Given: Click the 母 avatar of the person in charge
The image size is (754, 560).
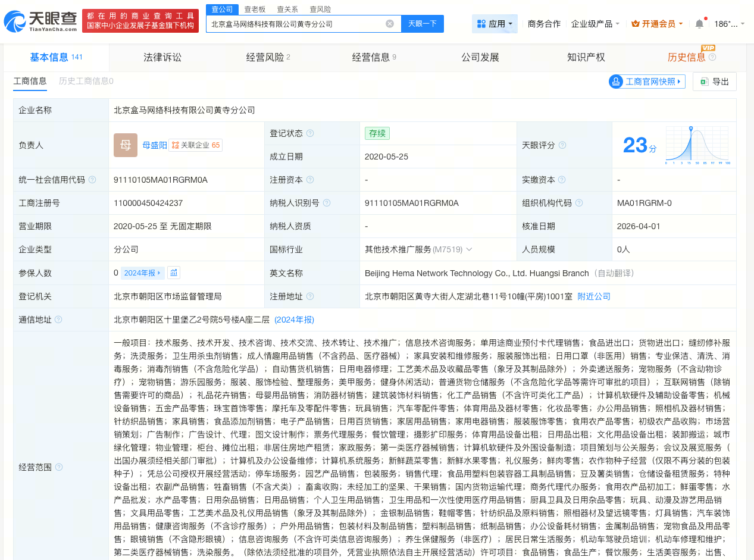Looking at the screenshot, I should [126, 145].
